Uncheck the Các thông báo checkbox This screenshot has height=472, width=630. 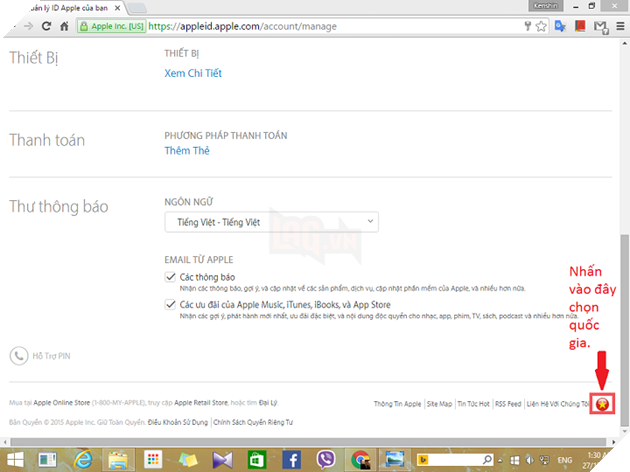coord(170,276)
